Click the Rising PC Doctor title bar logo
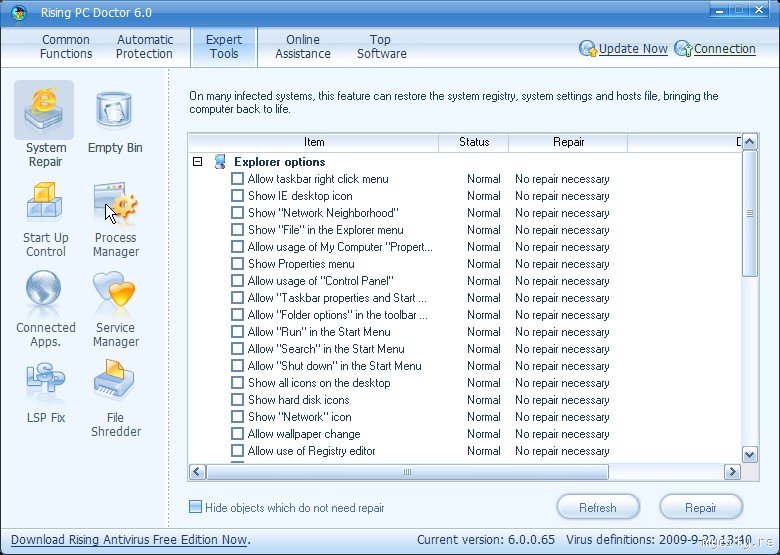 coord(18,12)
